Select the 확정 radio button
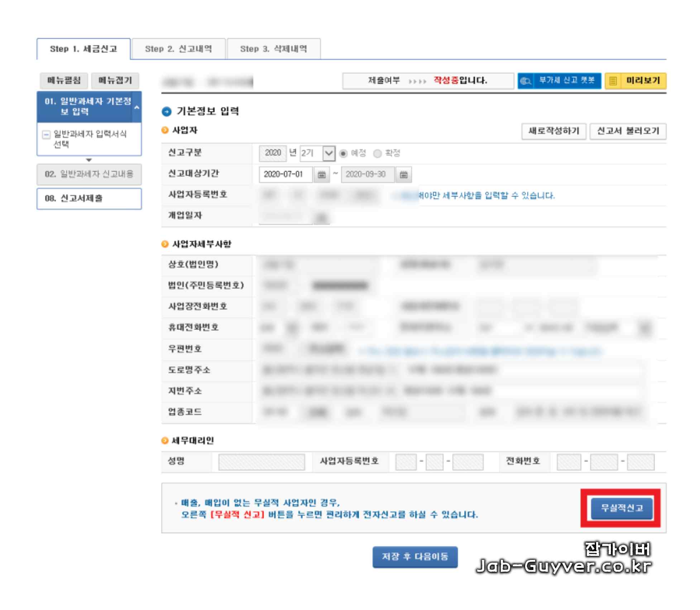This screenshot has width=700, height=610. click(x=377, y=154)
